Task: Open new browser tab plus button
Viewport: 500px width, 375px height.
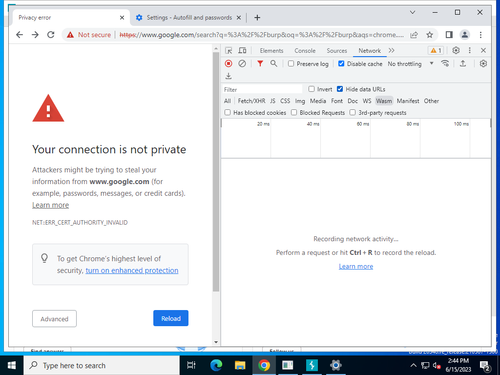Action: pyautogui.click(x=257, y=18)
